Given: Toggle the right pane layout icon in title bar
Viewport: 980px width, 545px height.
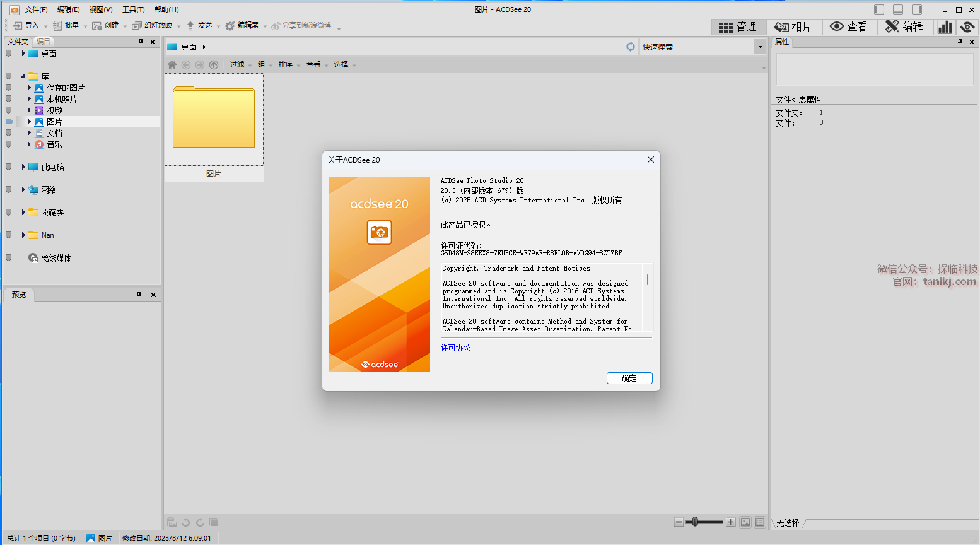Looking at the screenshot, I should point(917,9).
